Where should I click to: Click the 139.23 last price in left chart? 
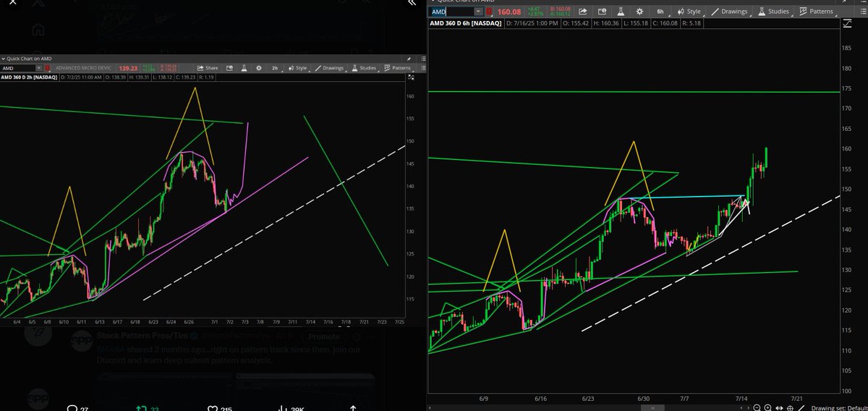(x=128, y=68)
